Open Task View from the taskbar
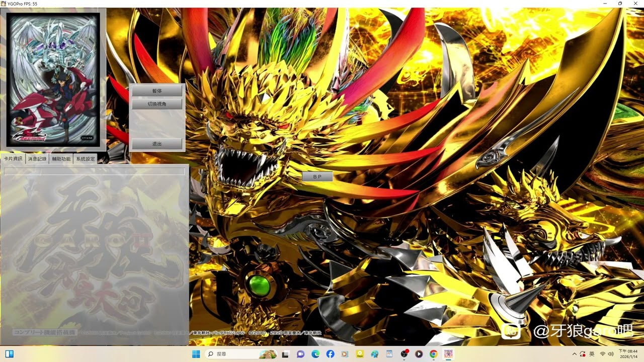The height and width of the screenshot is (362, 644). pos(286,354)
